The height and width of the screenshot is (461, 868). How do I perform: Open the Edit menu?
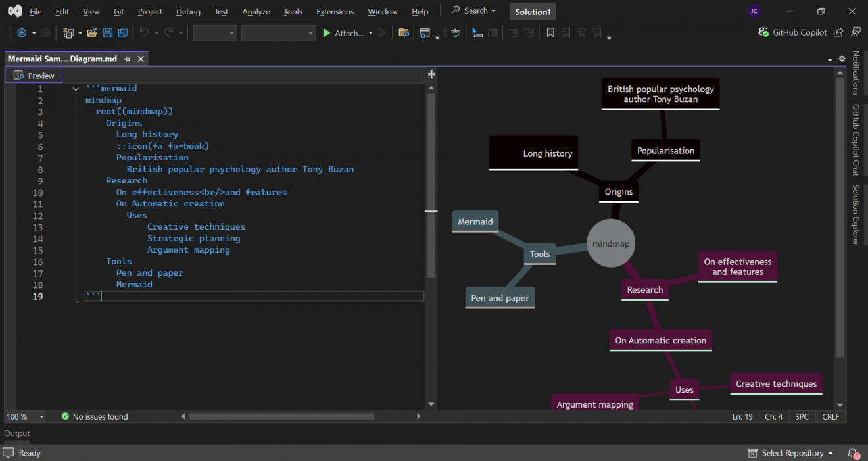click(x=62, y=12)
